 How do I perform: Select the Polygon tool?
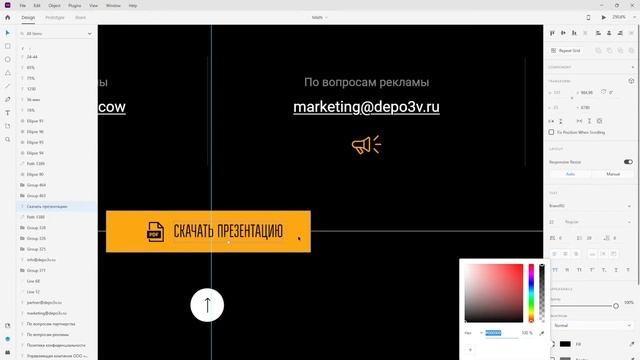click(x=7, y=73)
